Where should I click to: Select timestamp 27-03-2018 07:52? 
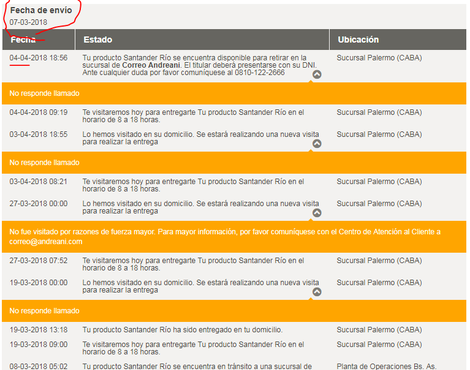click(x=38, y=261)
